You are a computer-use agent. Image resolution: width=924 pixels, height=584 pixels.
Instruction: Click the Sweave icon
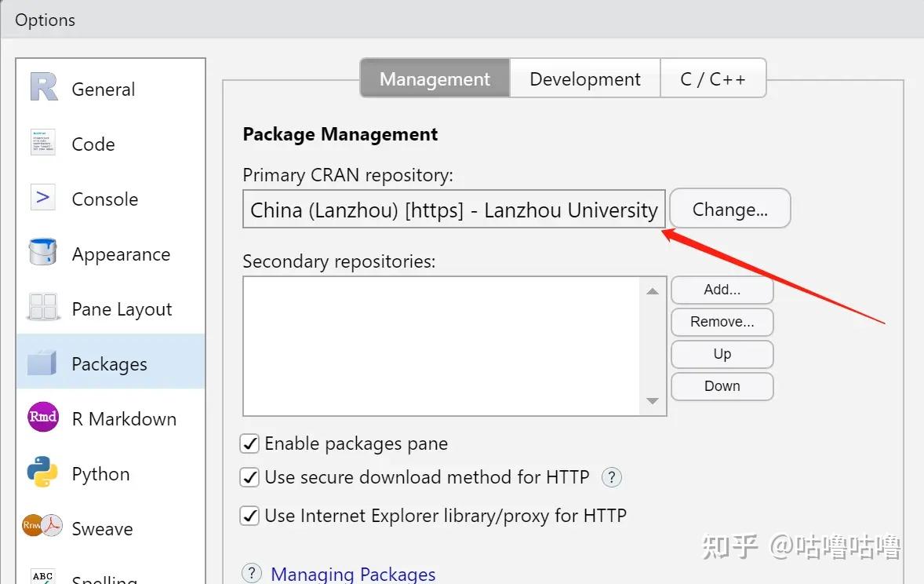[43, 527]
